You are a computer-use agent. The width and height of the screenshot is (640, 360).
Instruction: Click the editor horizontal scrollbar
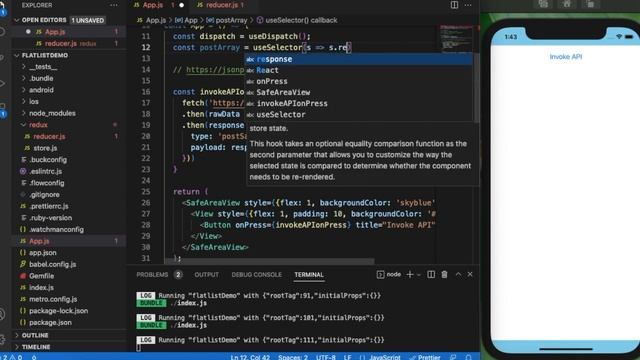coord(269,261)
